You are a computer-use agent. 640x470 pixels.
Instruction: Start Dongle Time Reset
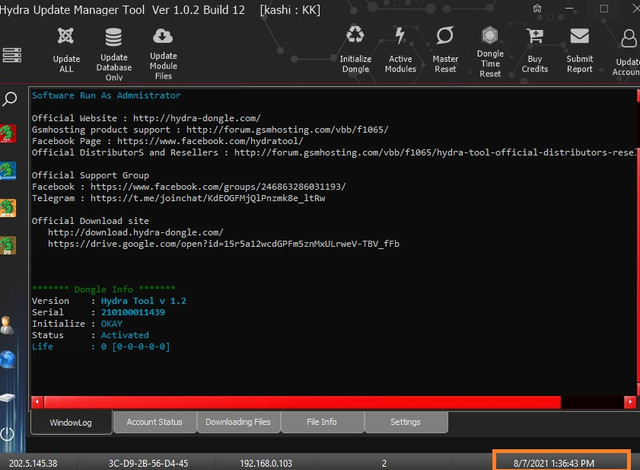[490, 51]
